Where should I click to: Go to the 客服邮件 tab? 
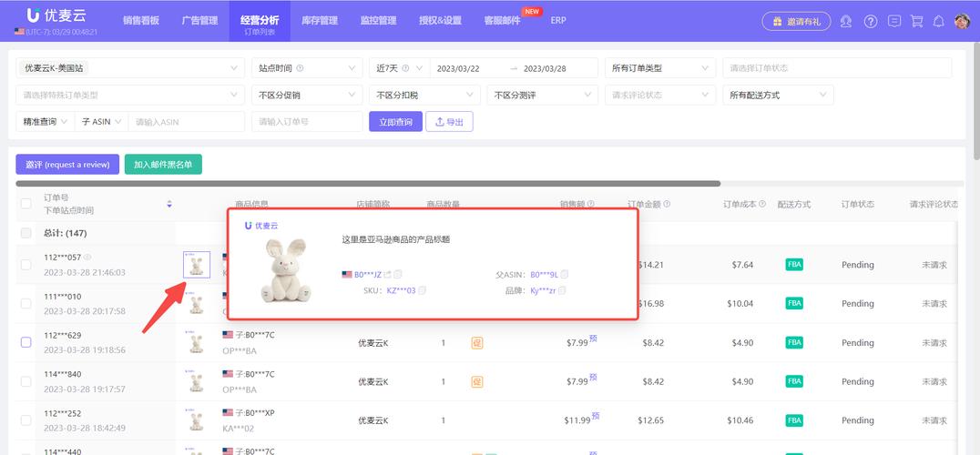(x=502, y=21)
